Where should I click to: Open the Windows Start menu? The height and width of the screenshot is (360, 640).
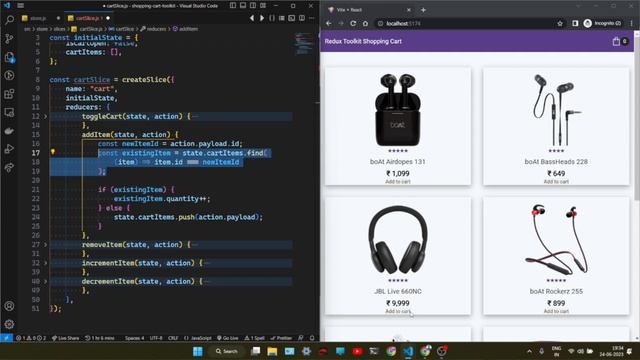point(198,351)
